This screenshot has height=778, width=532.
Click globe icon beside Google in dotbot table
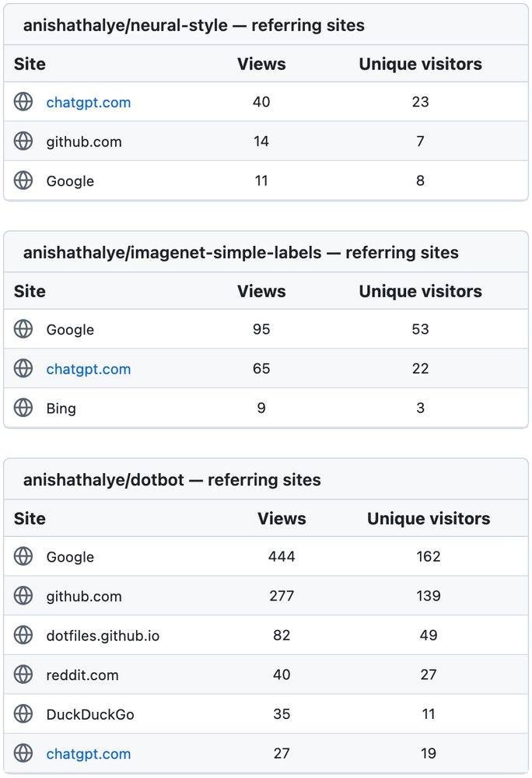(23, 556)
